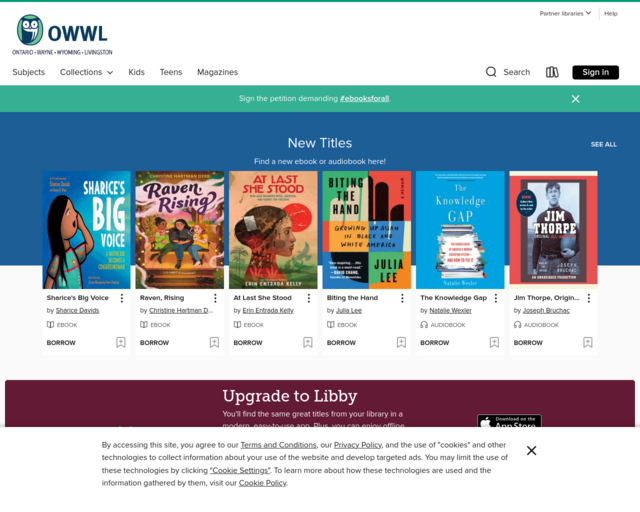
Task: Open the Privacy Policy link
Action: [358, 445]
